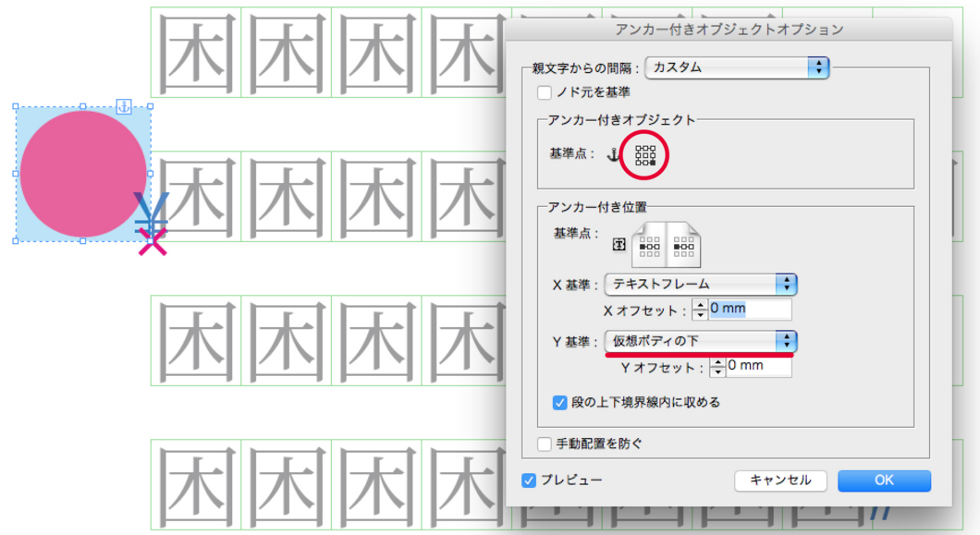Toggle the プレビュー checkbox
Viewport: 980px width, 535px height.
coord(529,480)
